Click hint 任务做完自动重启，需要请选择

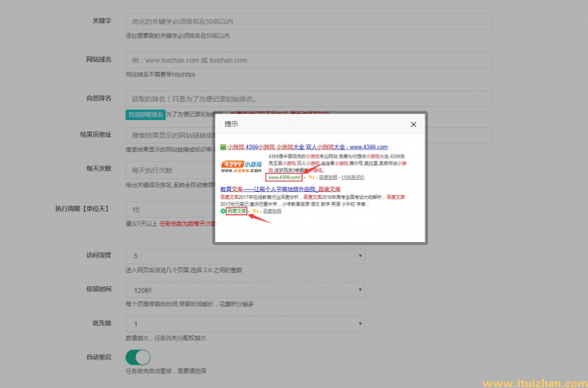pos(166,371)
